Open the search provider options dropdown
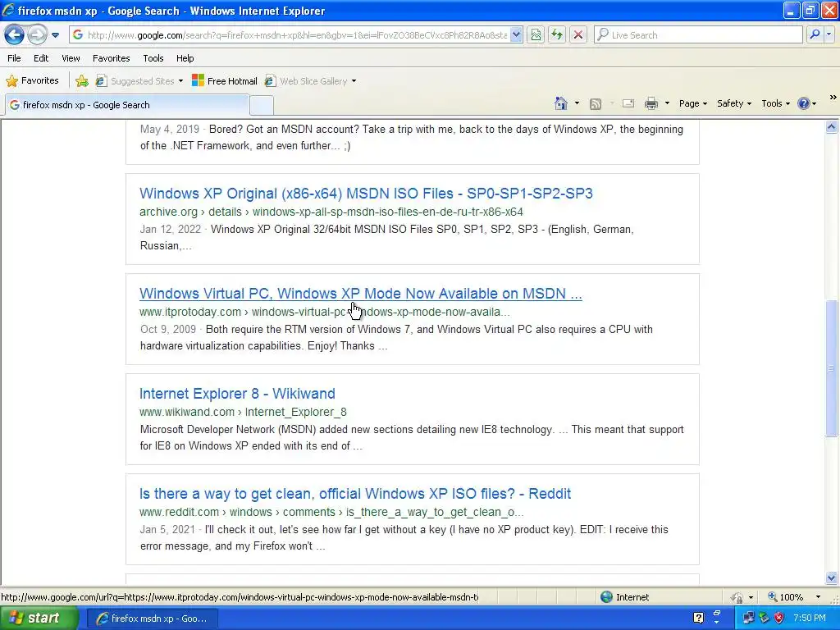The height and width of the screenshot is (630, 840). tap(829, 34)
